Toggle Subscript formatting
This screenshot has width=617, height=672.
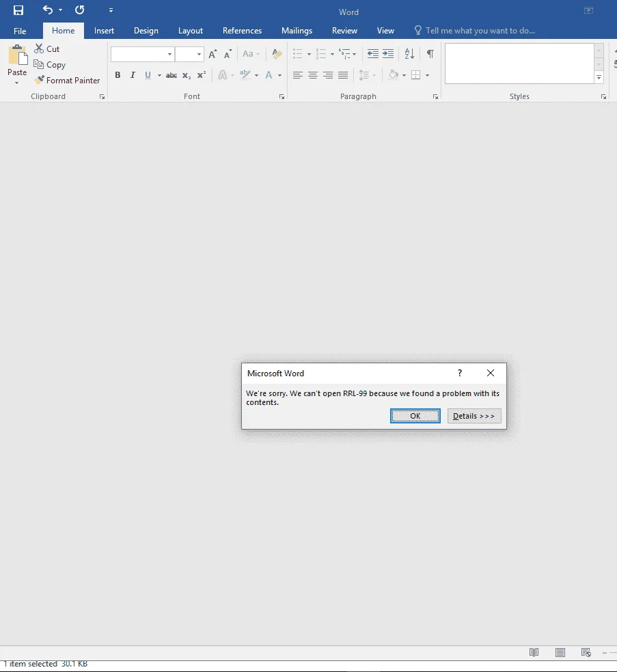(187, 75)
